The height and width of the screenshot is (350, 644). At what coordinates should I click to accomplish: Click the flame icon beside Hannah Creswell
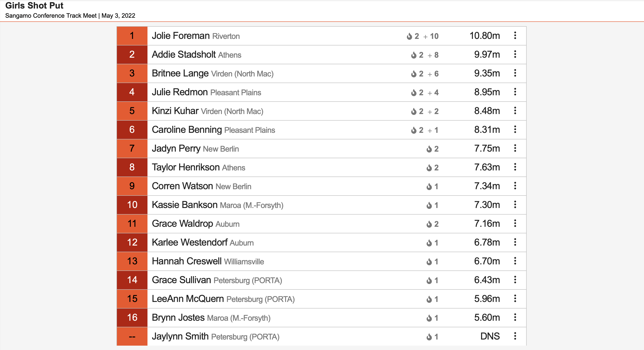429,261
